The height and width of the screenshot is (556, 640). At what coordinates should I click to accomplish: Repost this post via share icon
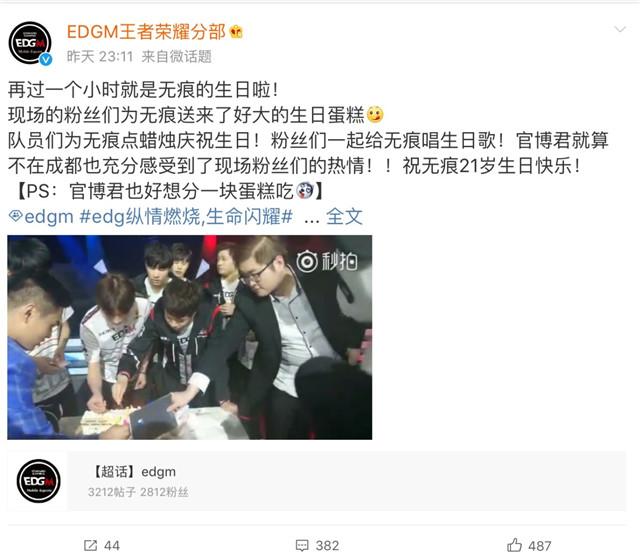(90, 545)
